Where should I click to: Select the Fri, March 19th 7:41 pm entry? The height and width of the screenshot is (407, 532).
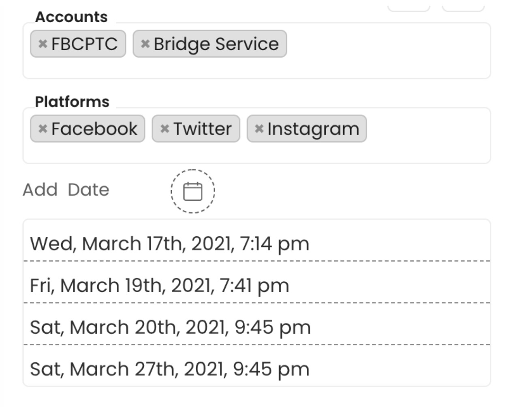pyautogui.click(x=159, y=285)
